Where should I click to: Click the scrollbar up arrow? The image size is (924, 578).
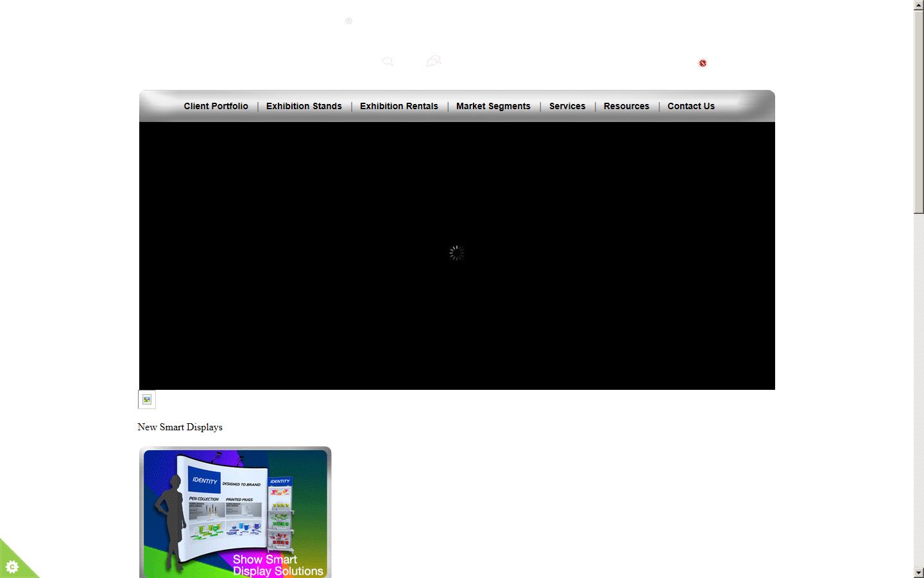pyautogui.click(x=919, y=5)
